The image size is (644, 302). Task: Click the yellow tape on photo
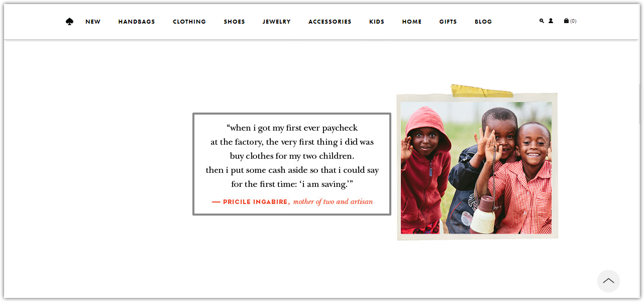click(481, 91)
